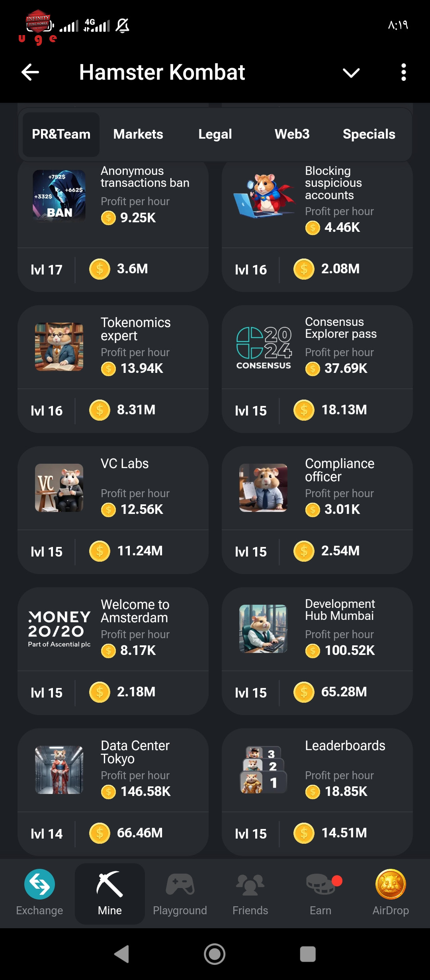Expand the chevron dropdown in header

pos(351,73)
